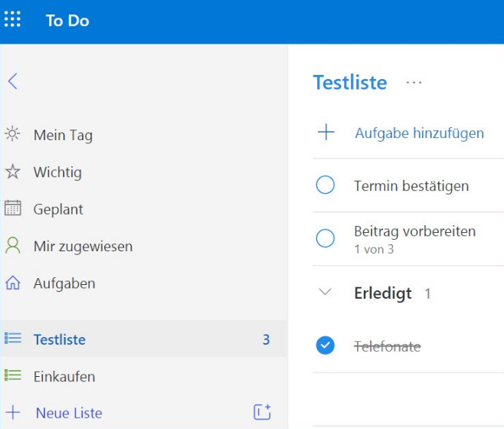Click the house icon beside Aufgaben
This screenshot has width=504, height=429.
(12, 283)
